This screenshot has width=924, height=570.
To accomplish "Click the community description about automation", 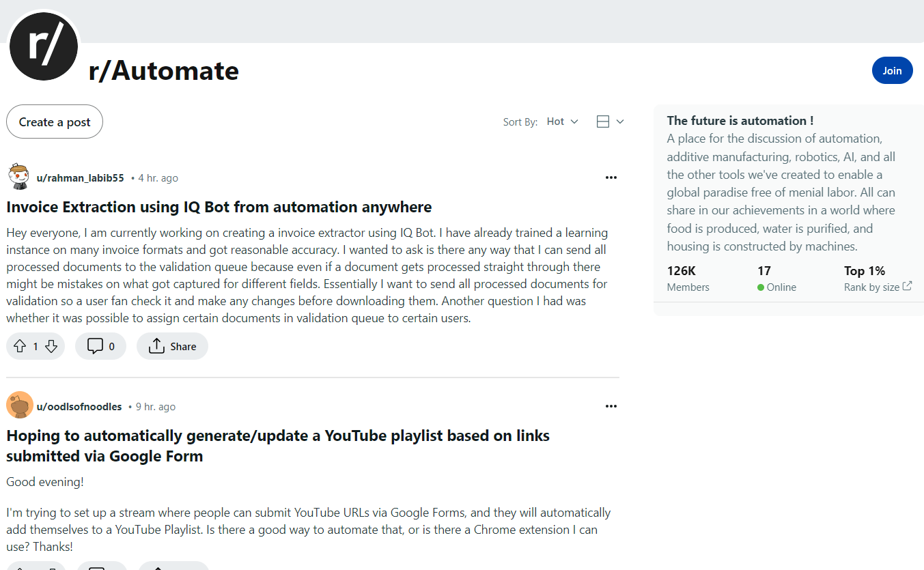I will click(782, 193).
